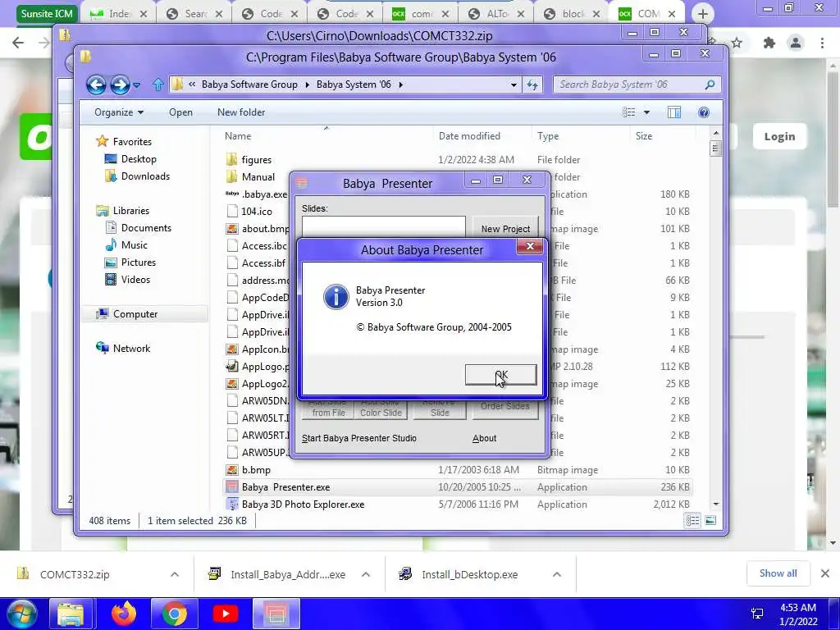Select Documents library in navigation pane
The height and width of the screenshot is (630, 840).
click(x=146, y=228)
